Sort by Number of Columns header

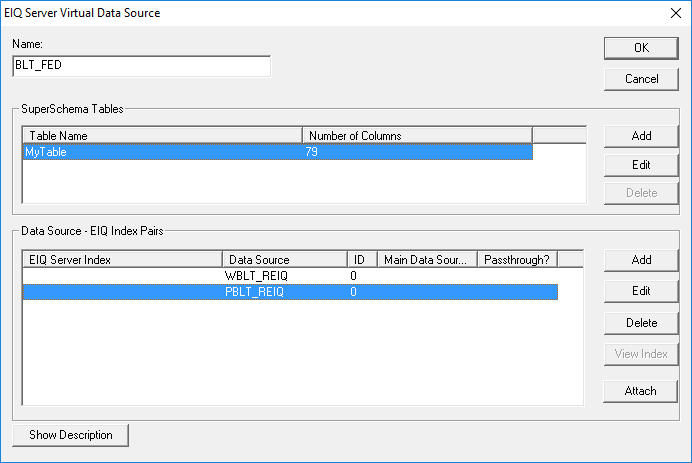point(417,136)
